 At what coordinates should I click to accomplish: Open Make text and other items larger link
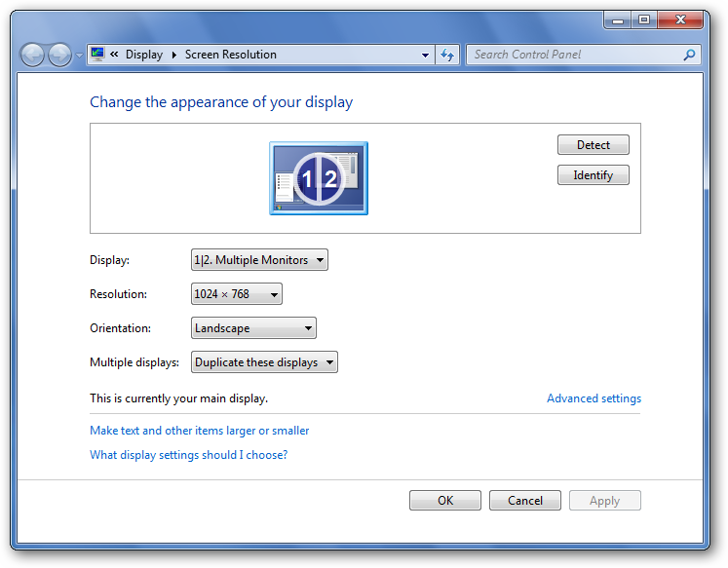click(x=199, y=431)
